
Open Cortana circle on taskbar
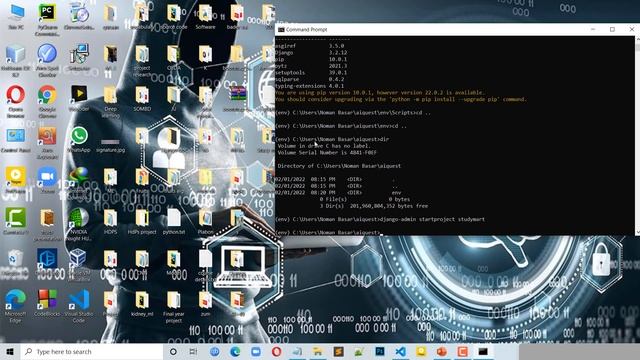[173, 351]
